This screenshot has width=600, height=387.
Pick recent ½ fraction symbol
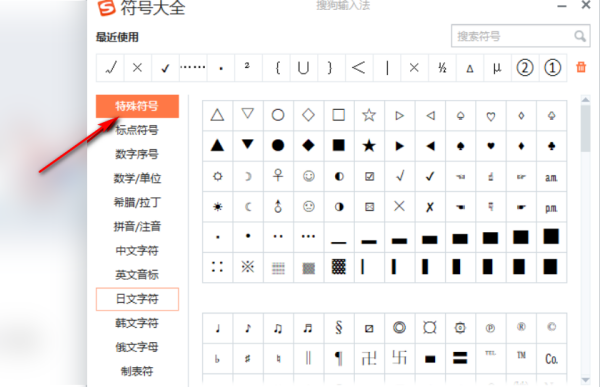[x=442, y=68]
